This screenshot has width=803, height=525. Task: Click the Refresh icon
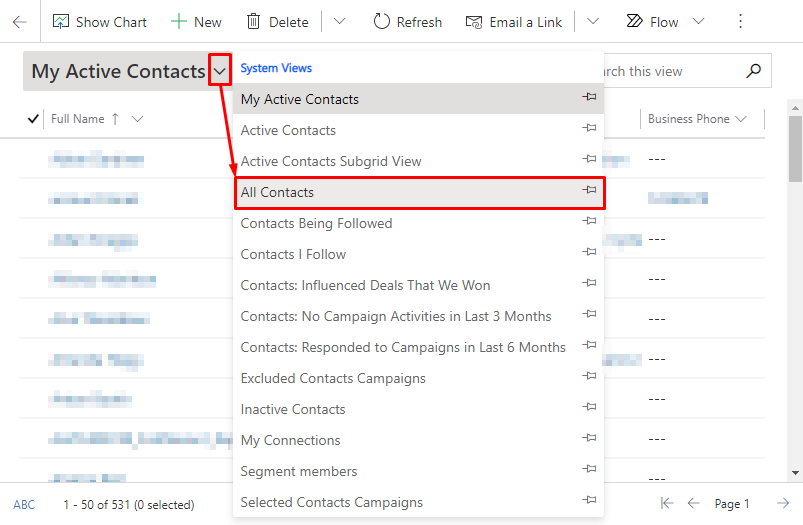(382, 22)
